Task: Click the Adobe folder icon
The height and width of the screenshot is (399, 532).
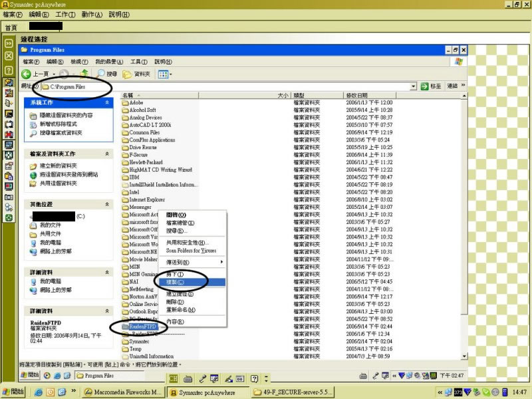Action: click(x=125, y=102)
